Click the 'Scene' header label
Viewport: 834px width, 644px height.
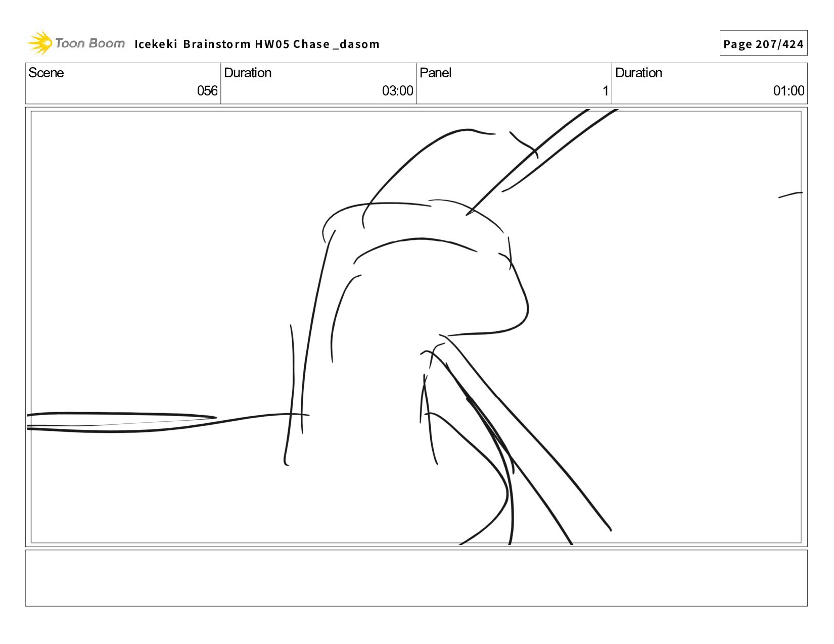(46, 73)
